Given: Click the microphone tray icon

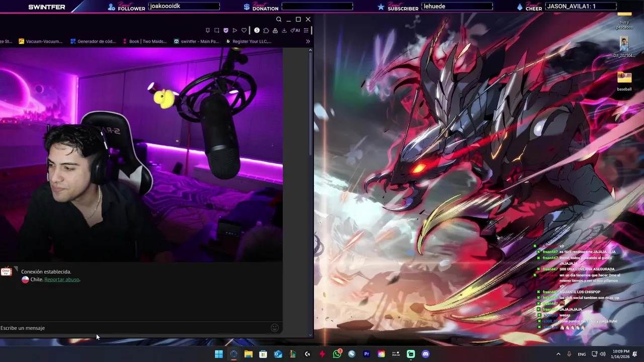Looking at the screenshot, I should click(569, 354).
